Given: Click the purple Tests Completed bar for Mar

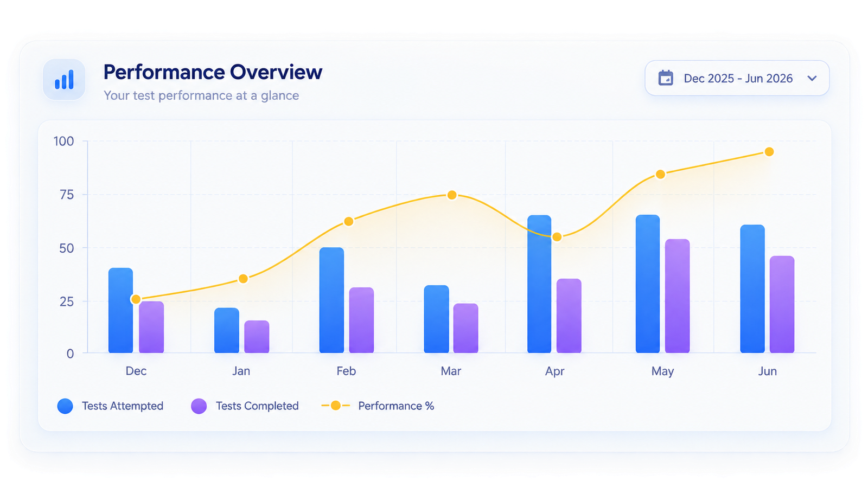Looking at the screenshot, I should [x=465, y=329].
